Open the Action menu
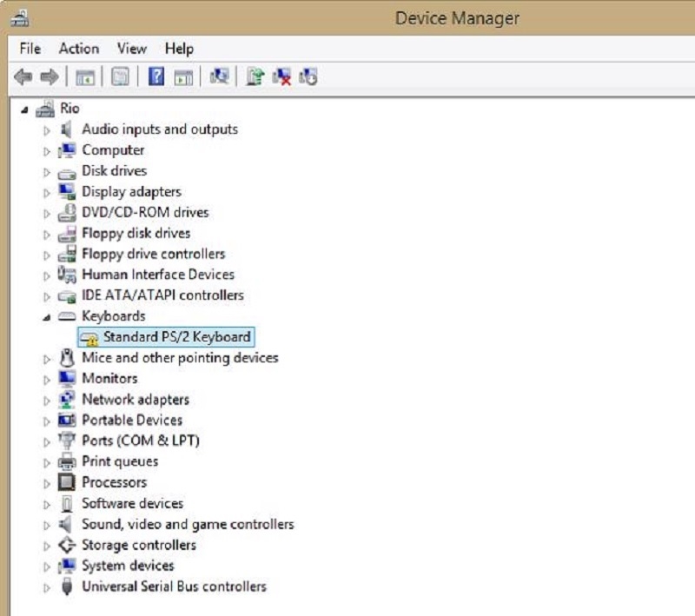 [x=79, y=49]
